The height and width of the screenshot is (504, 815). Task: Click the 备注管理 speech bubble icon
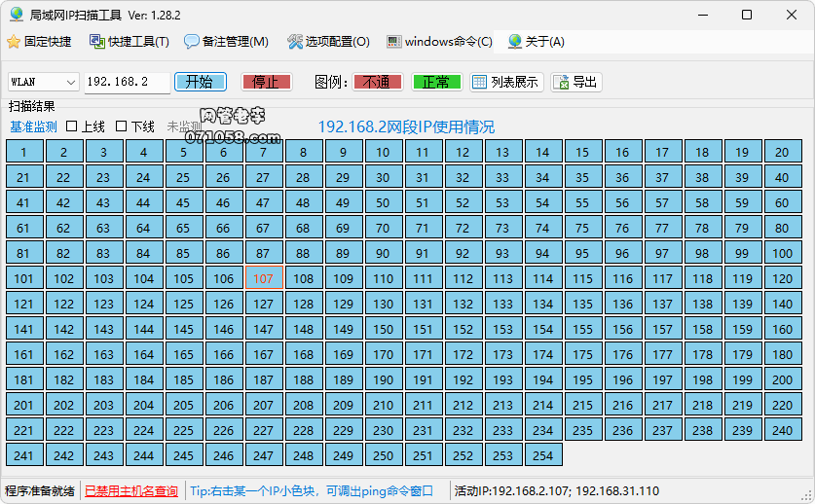point(191,42)
